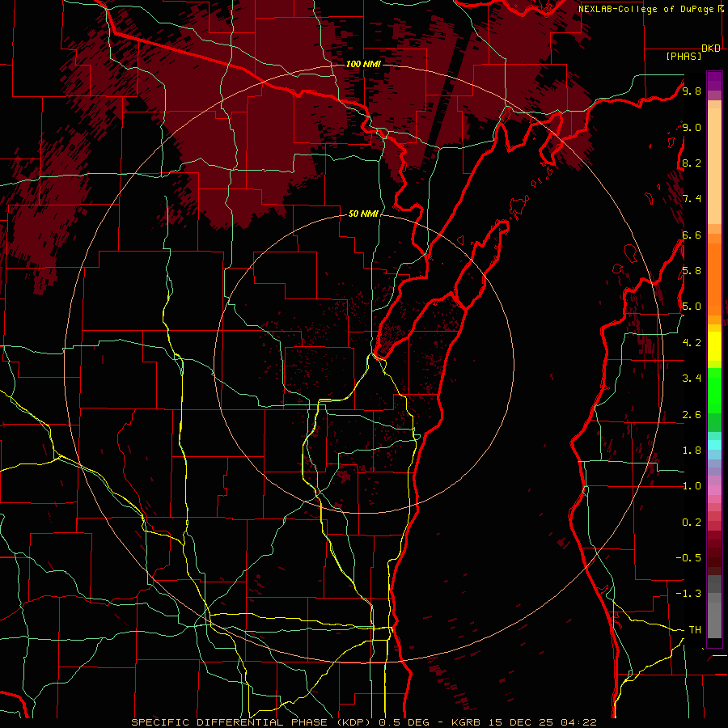The height and width of the screenshot is (728, 728).
Task: Click the 1.0 scale value
Action: (692, 486)
